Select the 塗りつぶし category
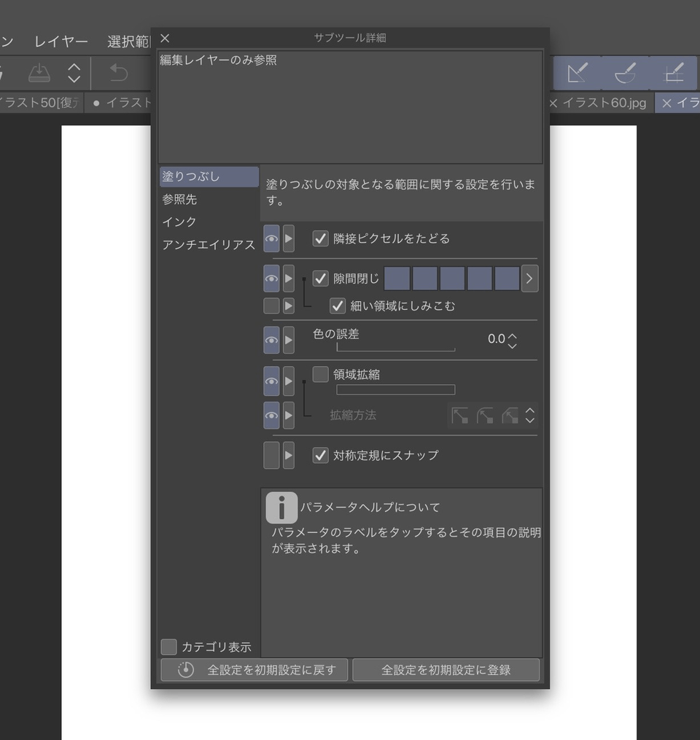 (x=209, y=176)
